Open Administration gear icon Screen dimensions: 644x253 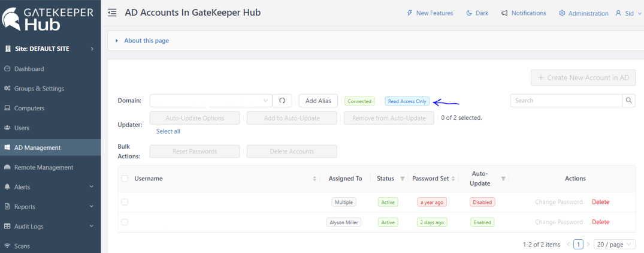[x=562, y=13]
